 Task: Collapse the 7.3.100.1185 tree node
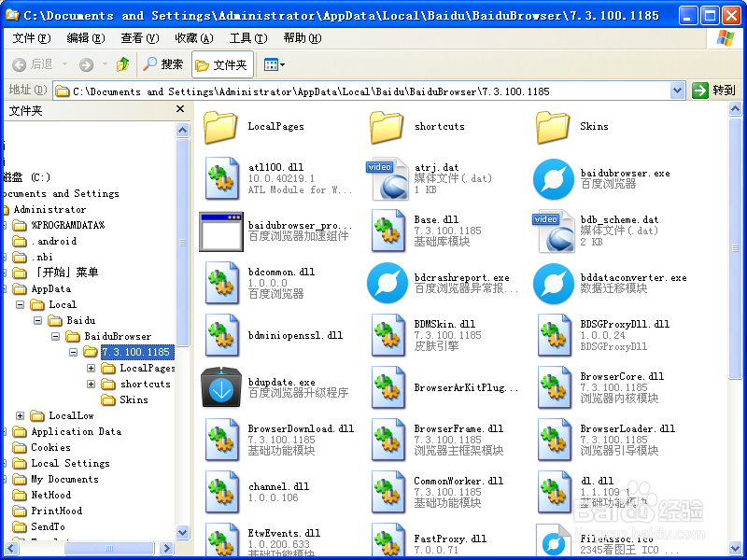point(73,353)
